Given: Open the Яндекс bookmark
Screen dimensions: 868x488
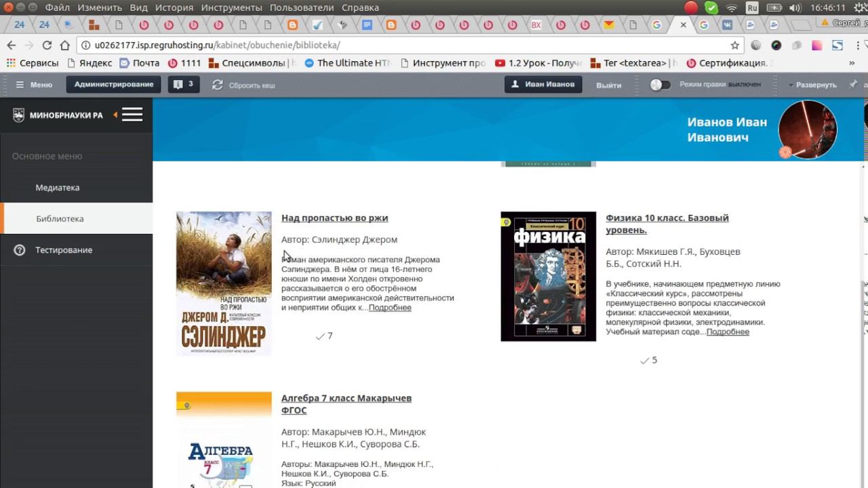Looking at the screenshot, I should 89,63.
